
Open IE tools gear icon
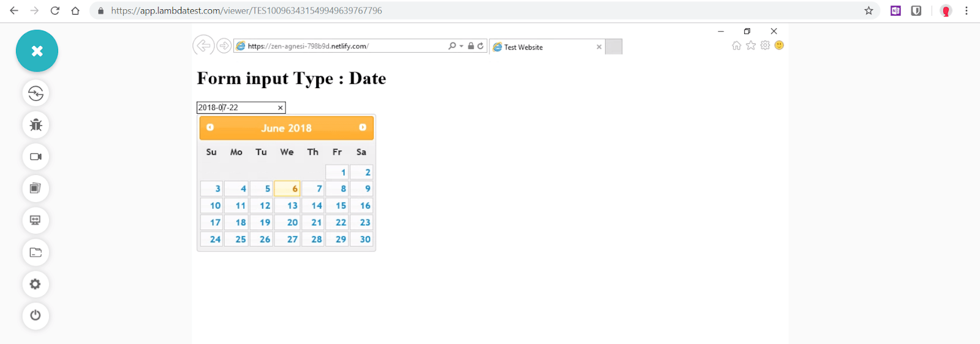tap(765, 45)
